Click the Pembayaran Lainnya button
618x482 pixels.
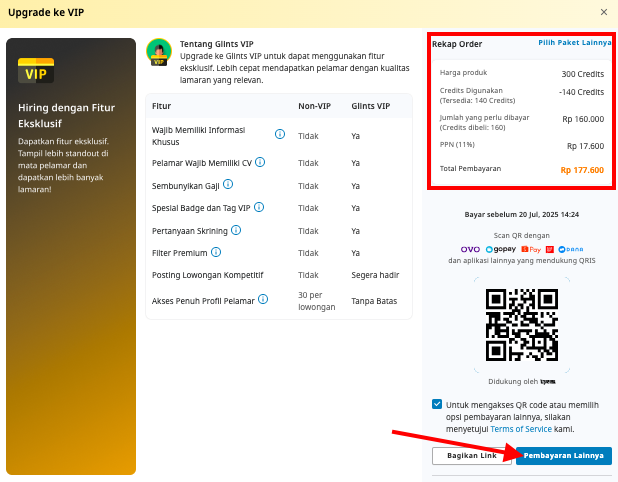[x=564, y=456]
